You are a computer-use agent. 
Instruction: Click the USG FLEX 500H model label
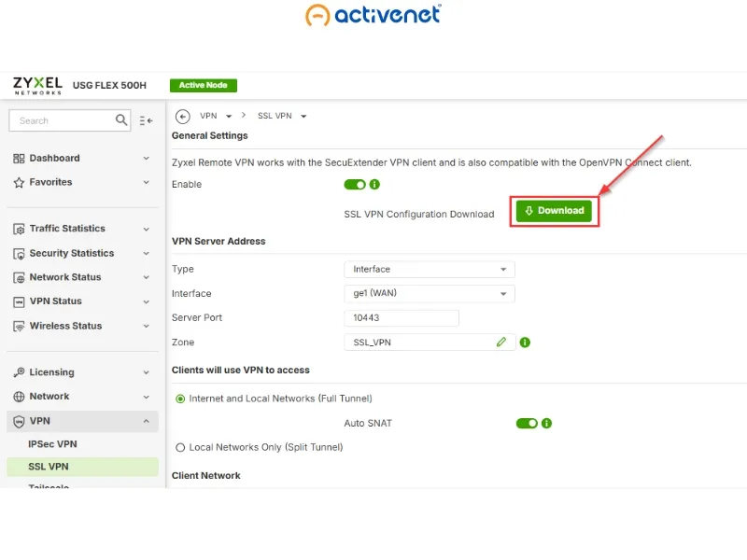[109, 85]
